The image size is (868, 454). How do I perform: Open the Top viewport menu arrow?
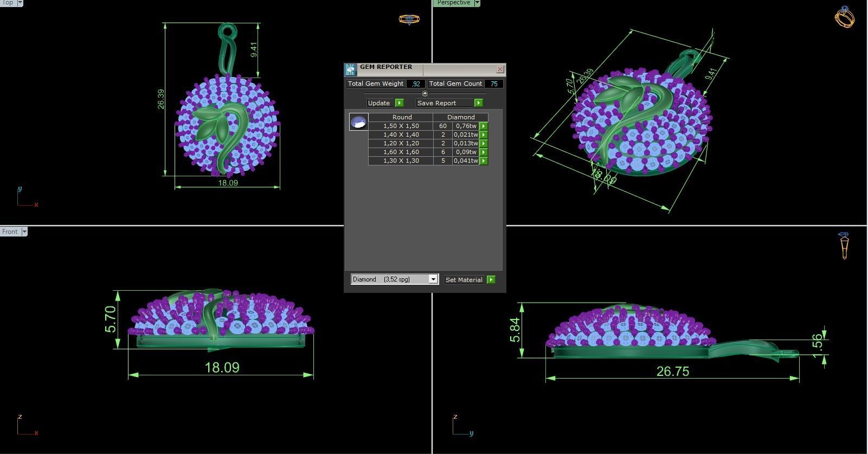(20, 3)
